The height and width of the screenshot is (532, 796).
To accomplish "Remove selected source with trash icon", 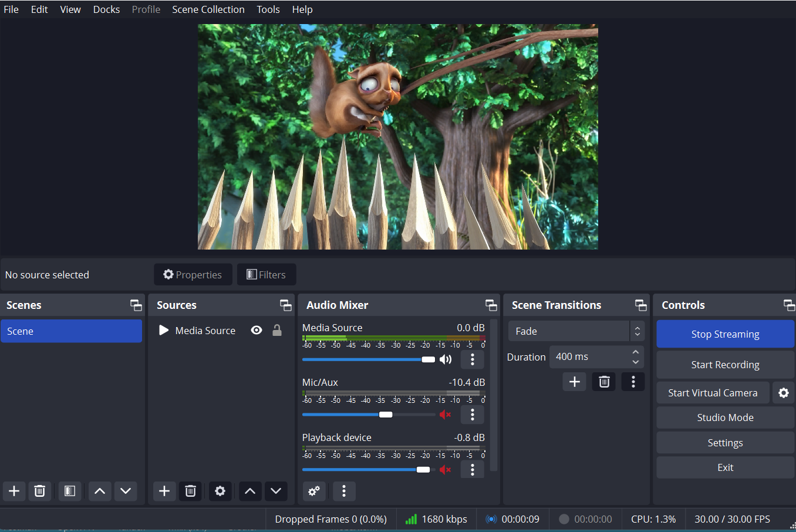I will click(x=190, y=491).
